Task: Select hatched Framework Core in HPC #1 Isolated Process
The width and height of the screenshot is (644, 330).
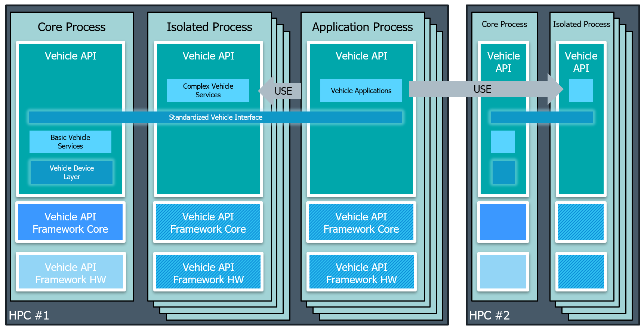Action: pyautogui.click(x=208, y=223)
